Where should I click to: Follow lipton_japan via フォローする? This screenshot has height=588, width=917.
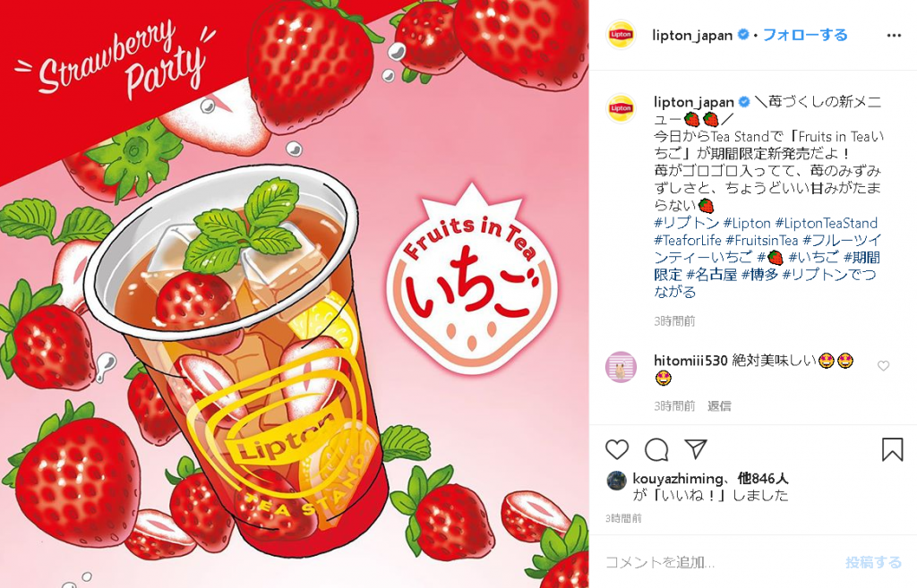805,35
